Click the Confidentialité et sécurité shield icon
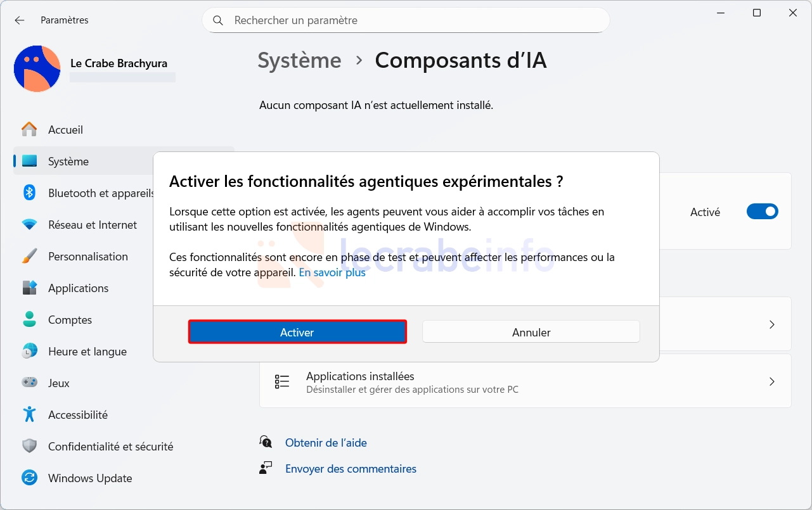Image resolution: width=812 pixels, height=510 pixels. (x=29, y=447)
